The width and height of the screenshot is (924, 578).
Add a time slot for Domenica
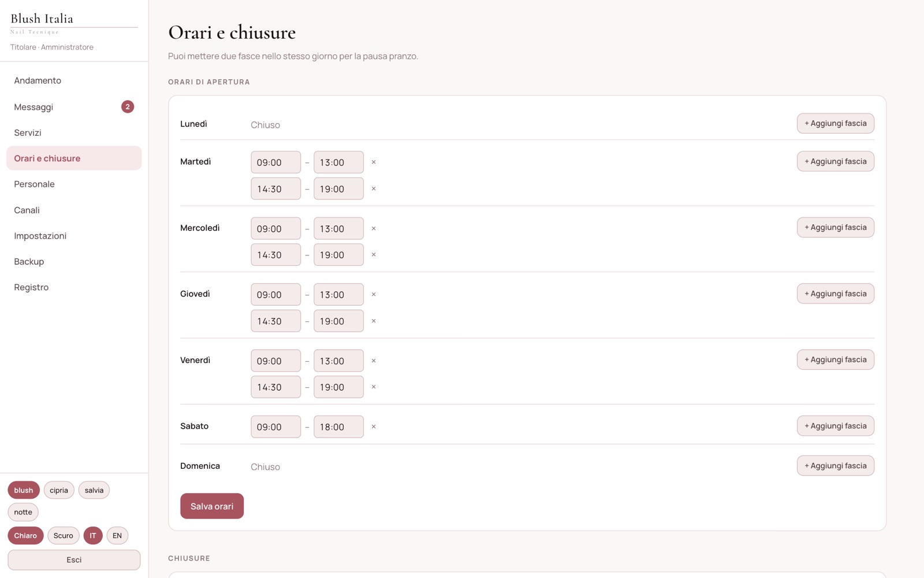click(836, 466)
